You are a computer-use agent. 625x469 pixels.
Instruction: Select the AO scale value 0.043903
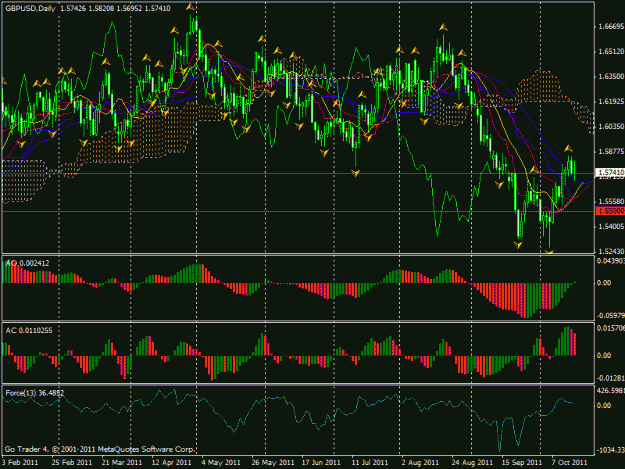(x=611, y=260)
